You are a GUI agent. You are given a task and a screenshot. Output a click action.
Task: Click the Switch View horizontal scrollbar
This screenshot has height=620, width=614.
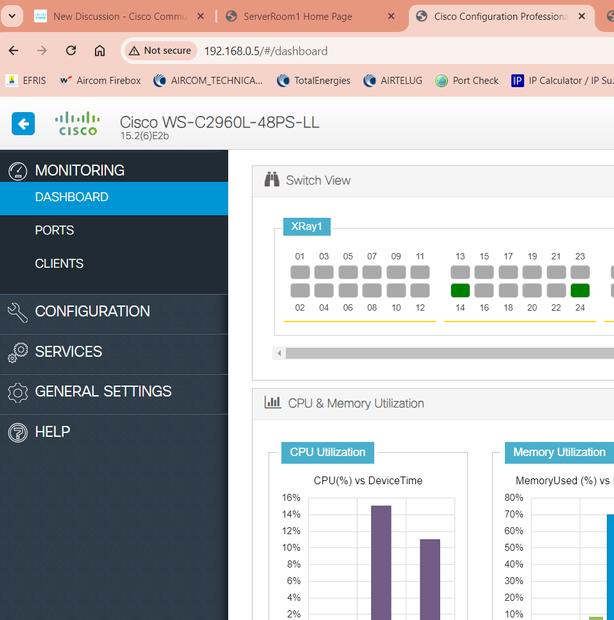click(450, 353)
